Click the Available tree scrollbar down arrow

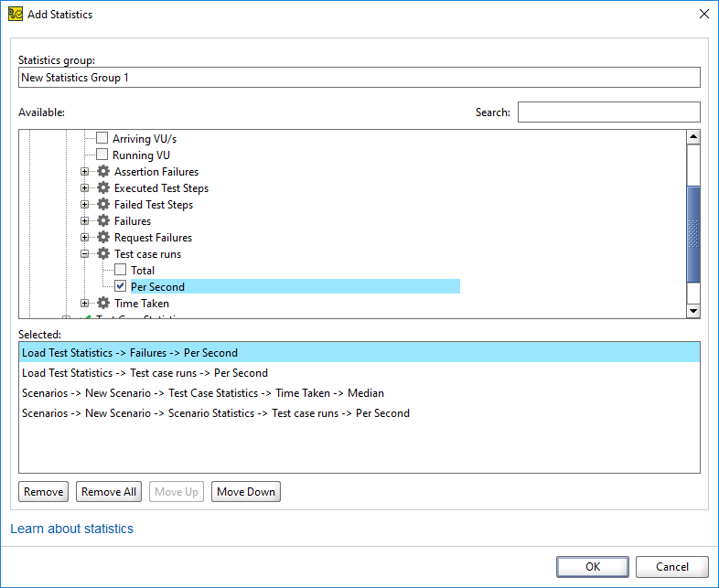tap(693, 311)
